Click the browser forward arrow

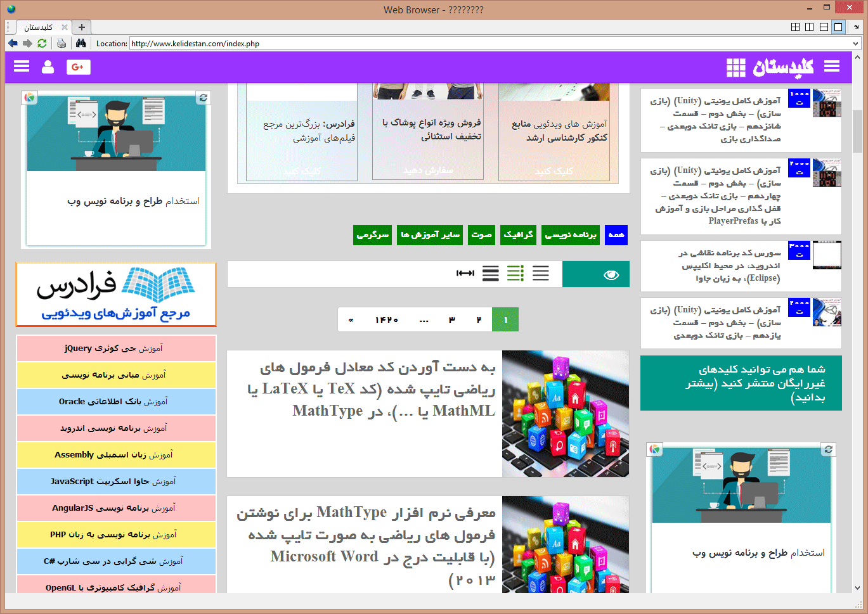[27, 43]
